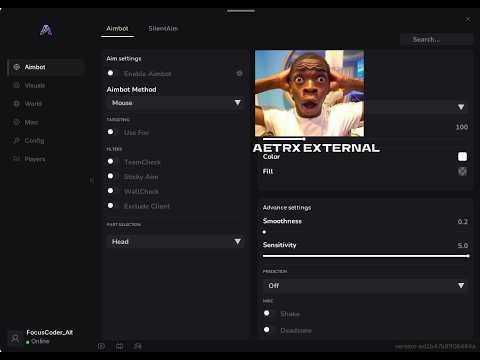Click the Aetrx logo icon
Screen dimensions: 480x360
pyautogui.click(x=46, y=30)
